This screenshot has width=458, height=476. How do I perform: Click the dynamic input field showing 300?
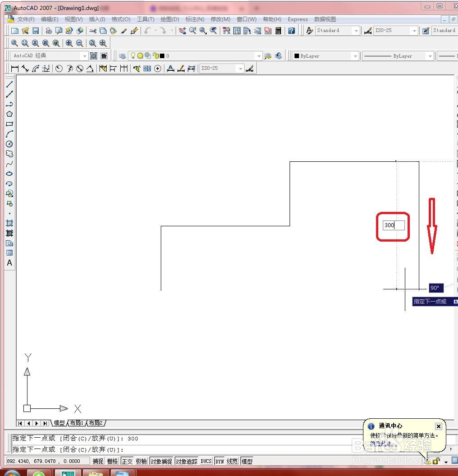(394, 225)
